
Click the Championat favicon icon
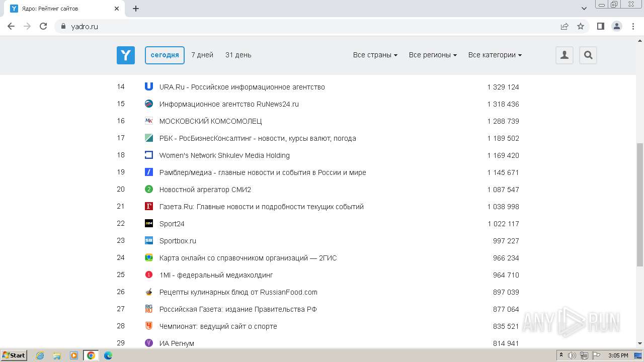[149, 326]
